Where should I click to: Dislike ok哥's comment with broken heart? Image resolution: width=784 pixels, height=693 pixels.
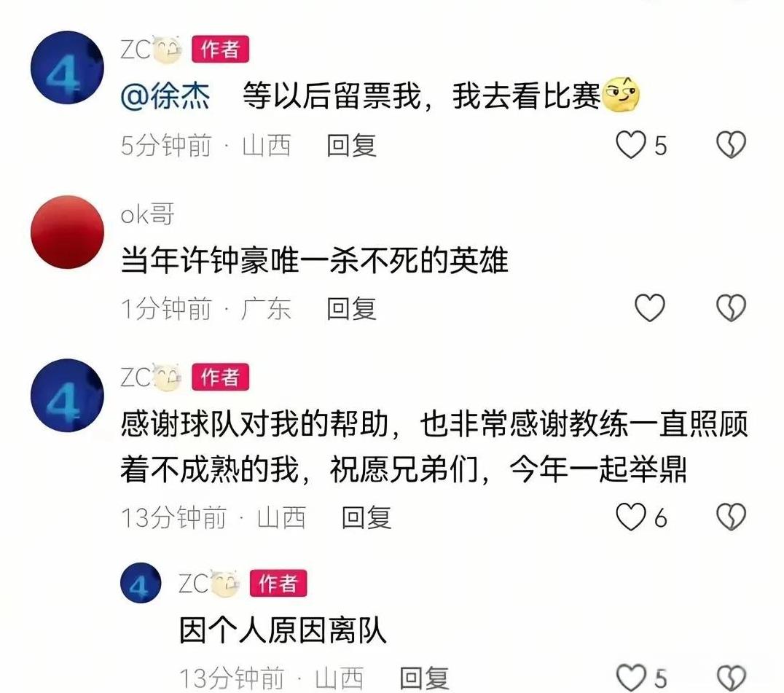click(731, 308)
